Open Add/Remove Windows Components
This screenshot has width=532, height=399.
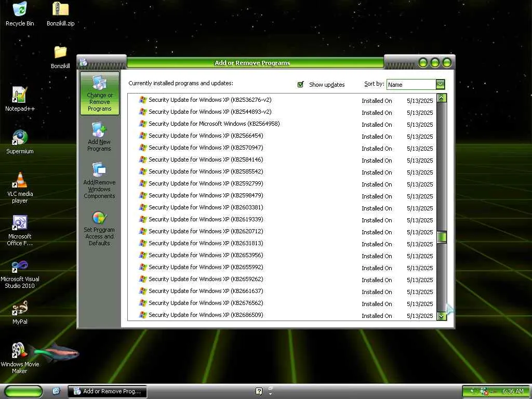pyautogui.click(x=99, y=180)
